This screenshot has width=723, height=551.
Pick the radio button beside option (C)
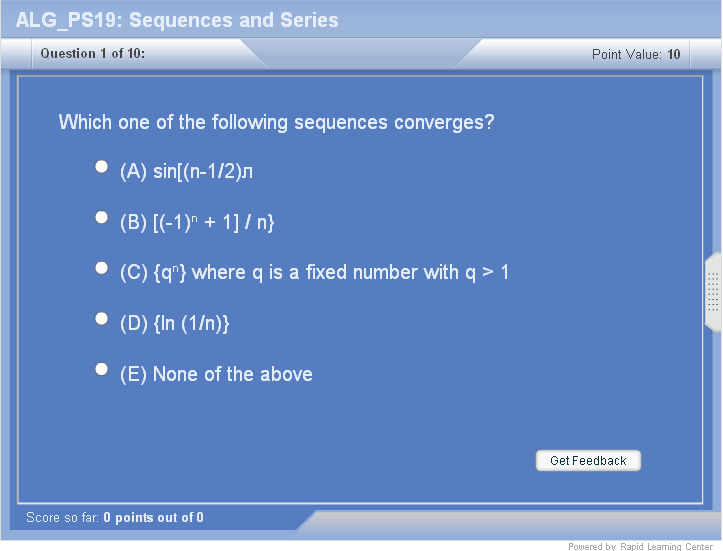tap(101, 268)
